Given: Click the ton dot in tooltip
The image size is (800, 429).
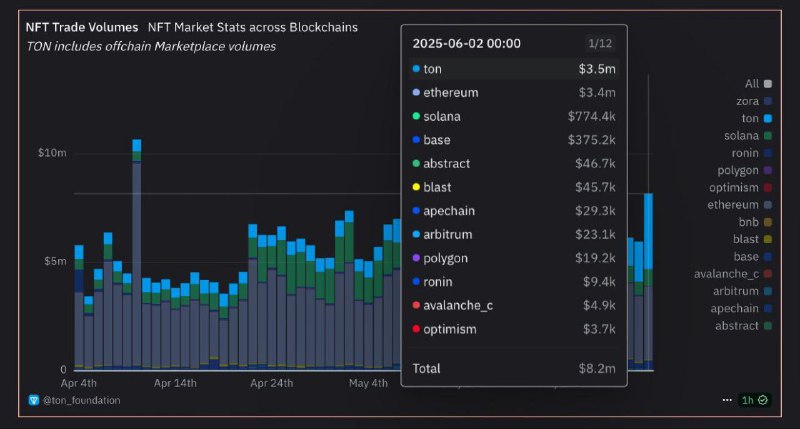Looking at the screenshot, I should tap(416, 69).
